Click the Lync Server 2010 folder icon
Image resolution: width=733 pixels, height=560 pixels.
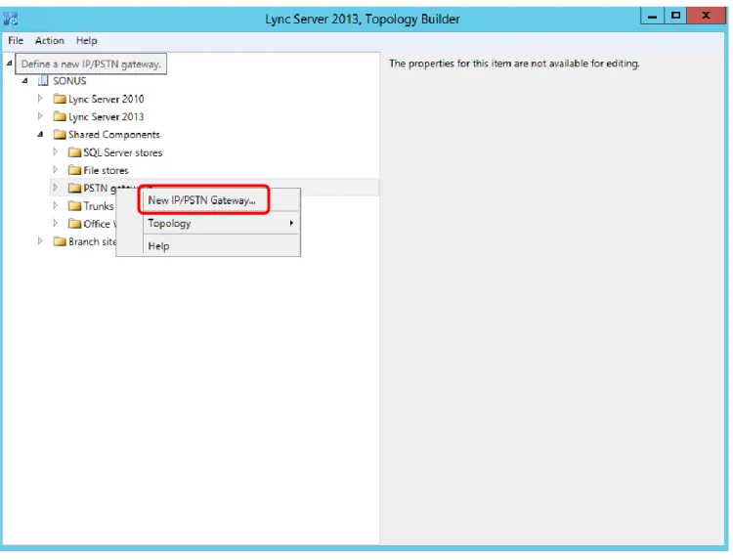coord(60,99)
